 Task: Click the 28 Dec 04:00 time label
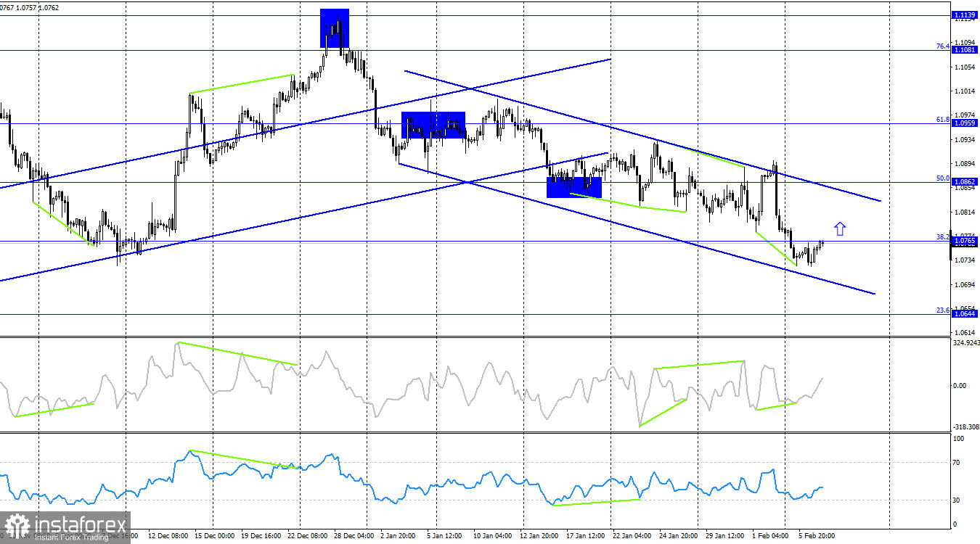pyautogui.click(x=352, y=537)
